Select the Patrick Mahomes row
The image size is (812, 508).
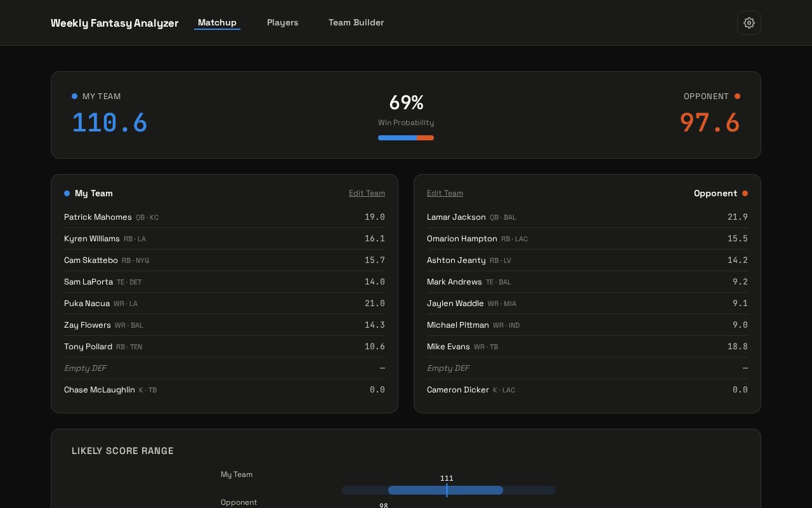click(x=225, y=217)
